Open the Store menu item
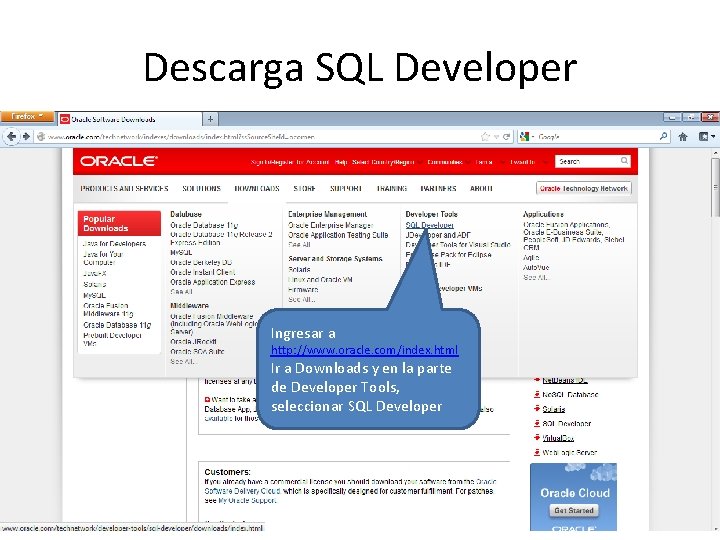The width and height of the screenshot is (720, 540). point(304,188)
